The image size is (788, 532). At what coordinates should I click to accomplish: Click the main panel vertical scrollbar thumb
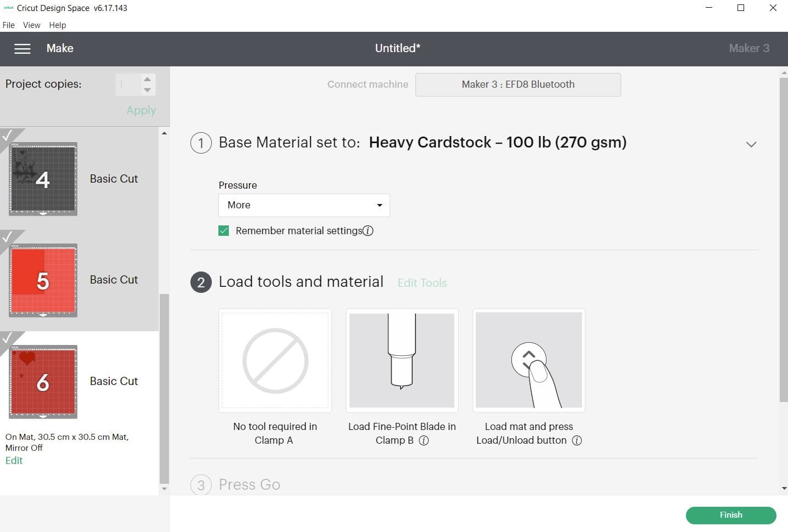784,240
